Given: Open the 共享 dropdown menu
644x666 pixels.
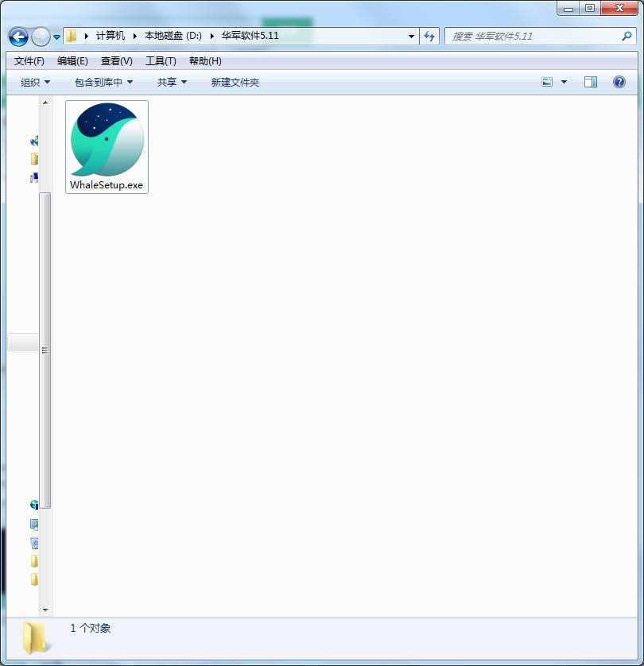Looking at the screenshot, I should 169,82.
